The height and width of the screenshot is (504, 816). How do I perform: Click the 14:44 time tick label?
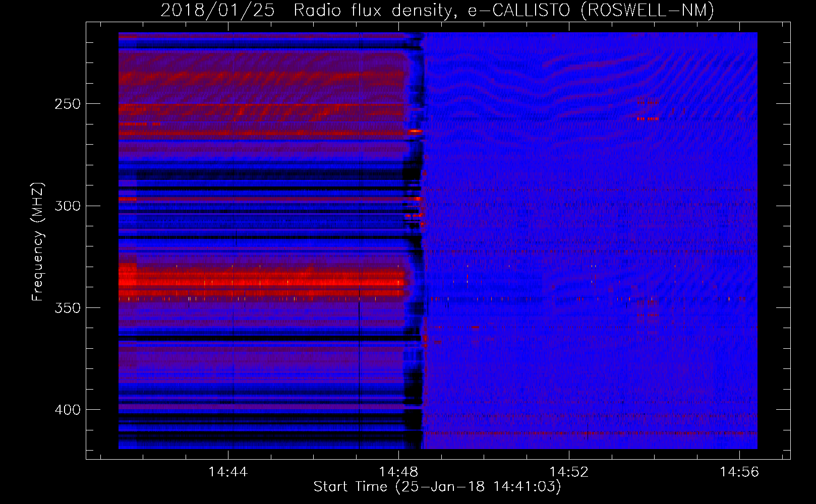click(x=228, y=472)
